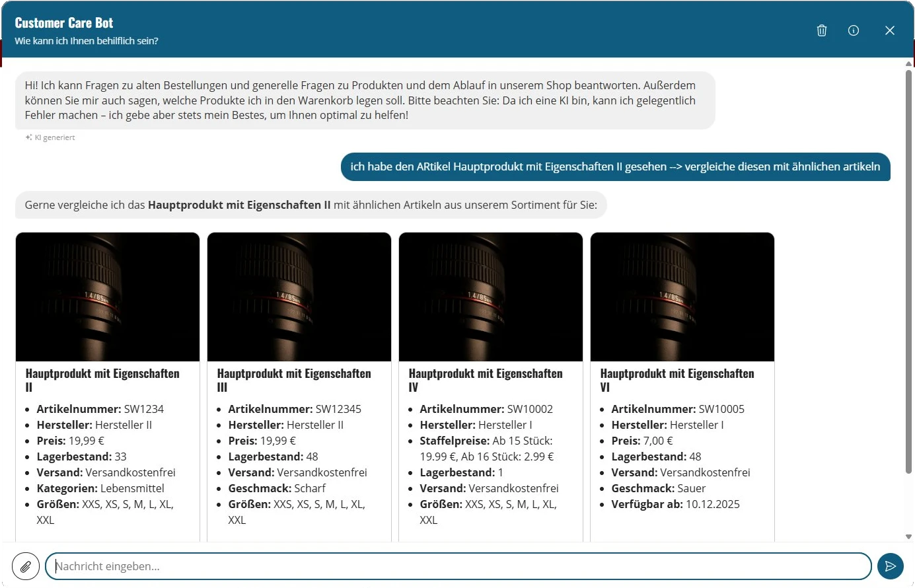Open product 'Hauptprodukt mit Eigenschaften II'
The width and height of the screenshot is (915, 588).
click(102, 380)
